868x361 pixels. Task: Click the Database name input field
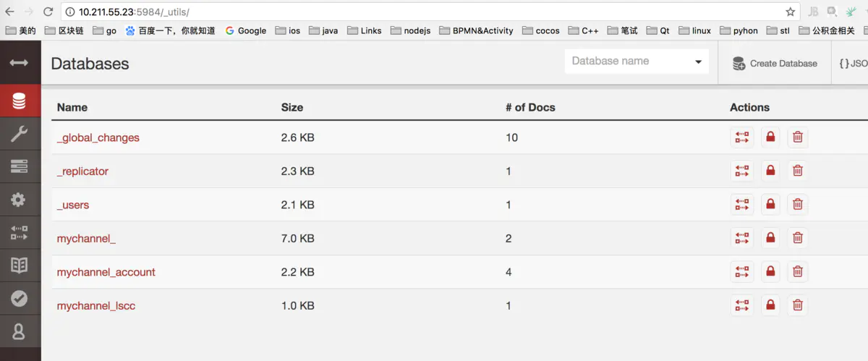pos(628,61)
